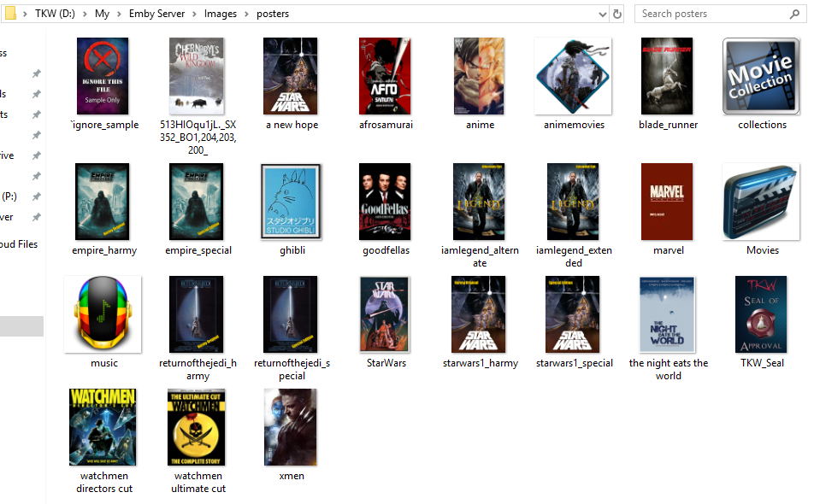Viewport: 814px width, 504px height.
Task: Navigate to TKW (D:) in breadcrumb
Action: click(55, 14)
